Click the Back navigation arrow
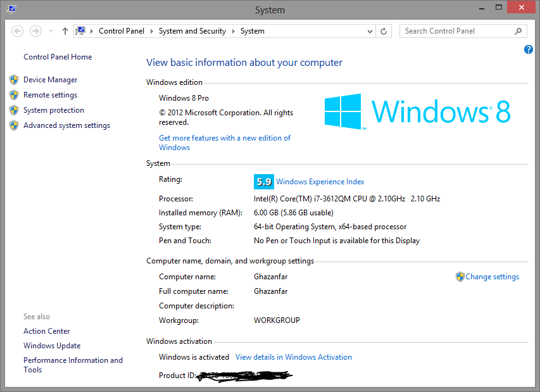Screen dimensions: 540x392 click(17, 31)
